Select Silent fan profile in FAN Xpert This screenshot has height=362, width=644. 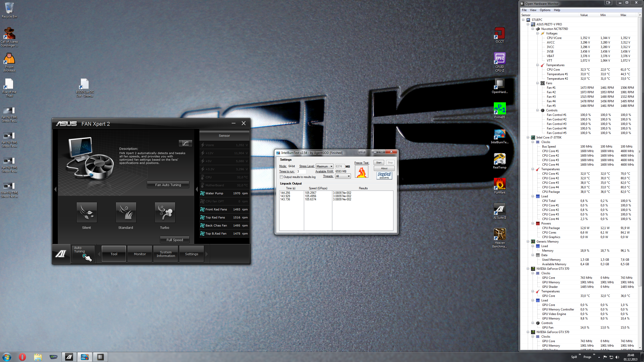point(87,212)
